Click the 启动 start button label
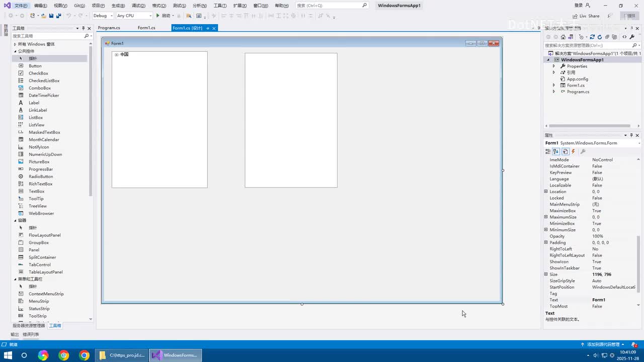Image resolution: width=644 pixels, height=362 pixels. 166,16
